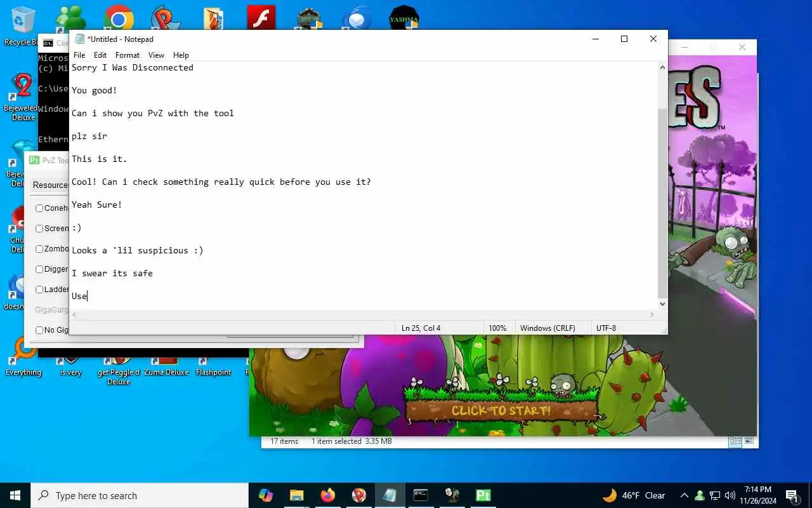The image size is (812, 508).
Task: Launch Google Chrome from the desktop
Action: pos(119,18)
